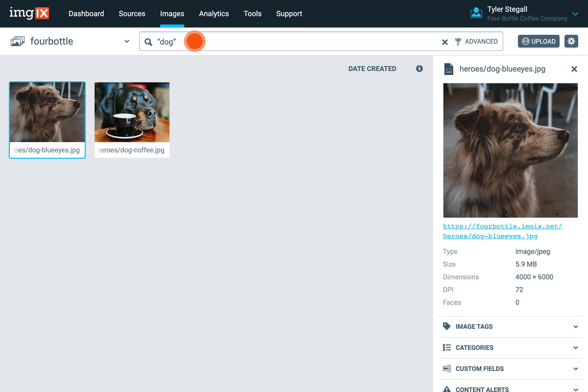
Task: Open settings via the gear icon
Action: pyautogui.click(x=571, y=41)
